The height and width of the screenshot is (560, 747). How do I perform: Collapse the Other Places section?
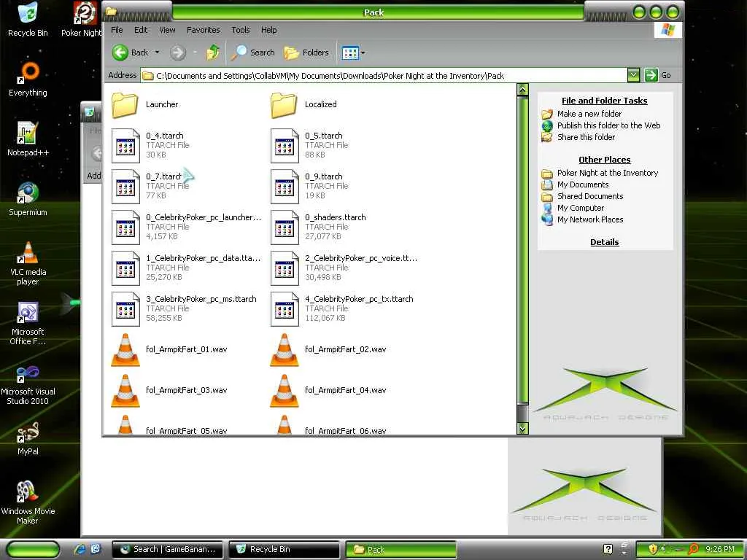604,160
